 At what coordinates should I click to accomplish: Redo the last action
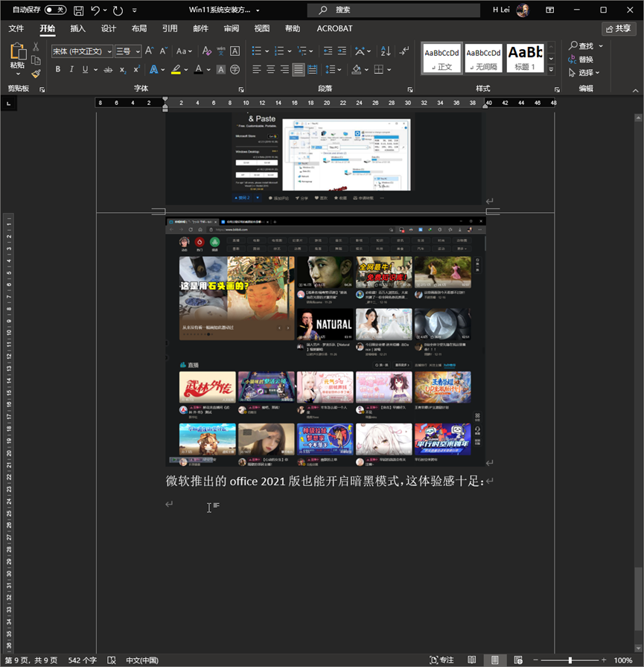[x=118, y=10]
